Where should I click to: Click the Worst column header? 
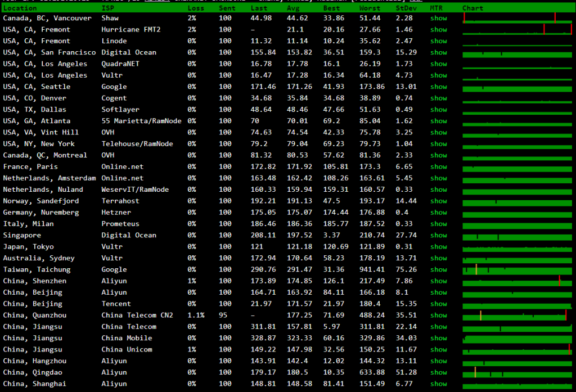coord(370,8)
